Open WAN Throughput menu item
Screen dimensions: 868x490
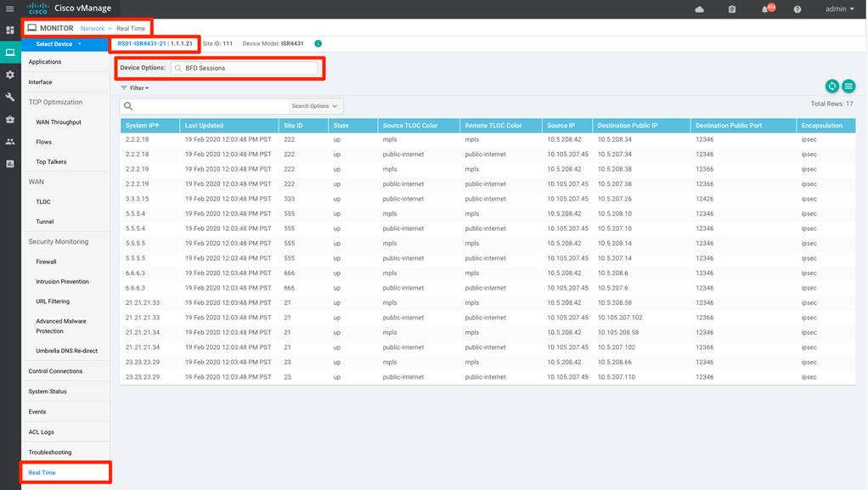click(x=59, y=121)
